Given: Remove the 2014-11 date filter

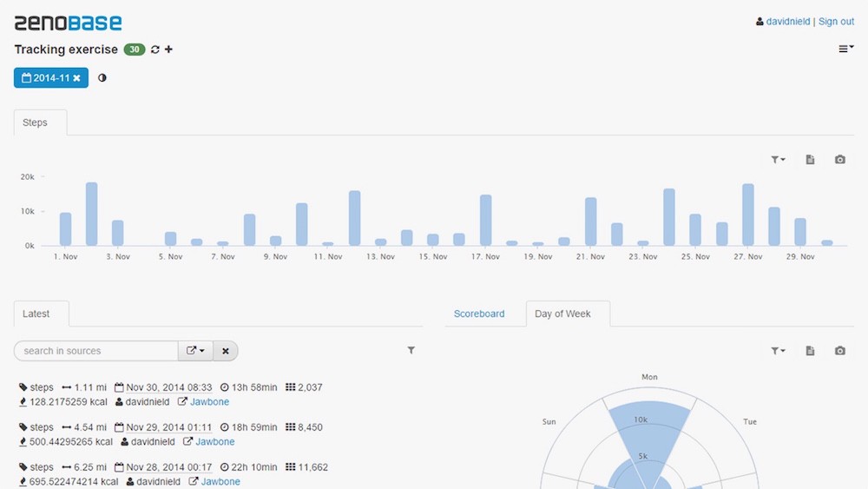Looking at the screenshot, I should [x=76, y=78].
